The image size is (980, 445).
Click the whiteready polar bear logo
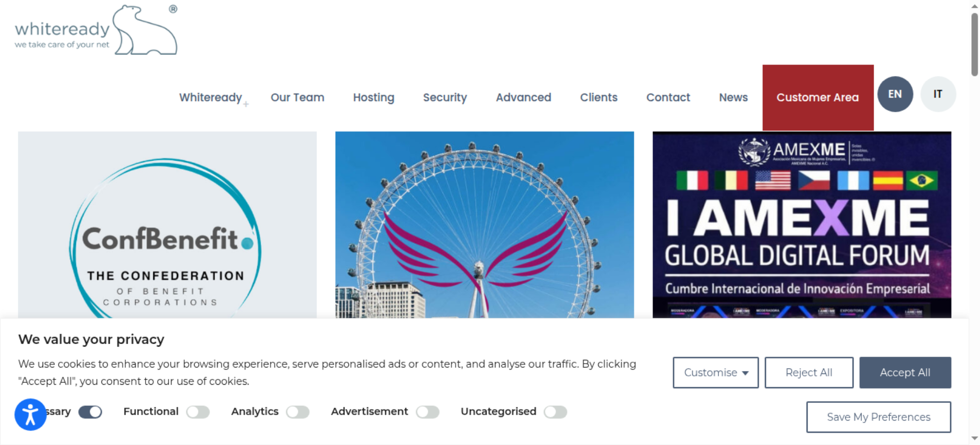96,30
